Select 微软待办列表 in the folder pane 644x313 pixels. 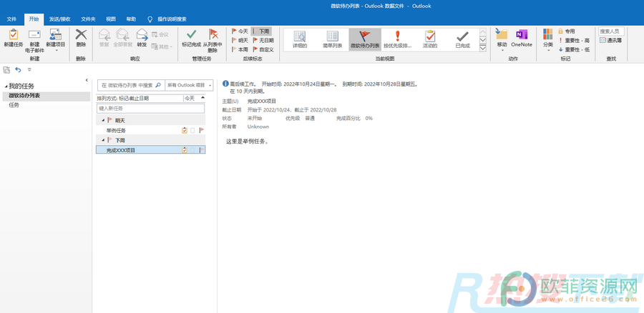tap(46, 96)
